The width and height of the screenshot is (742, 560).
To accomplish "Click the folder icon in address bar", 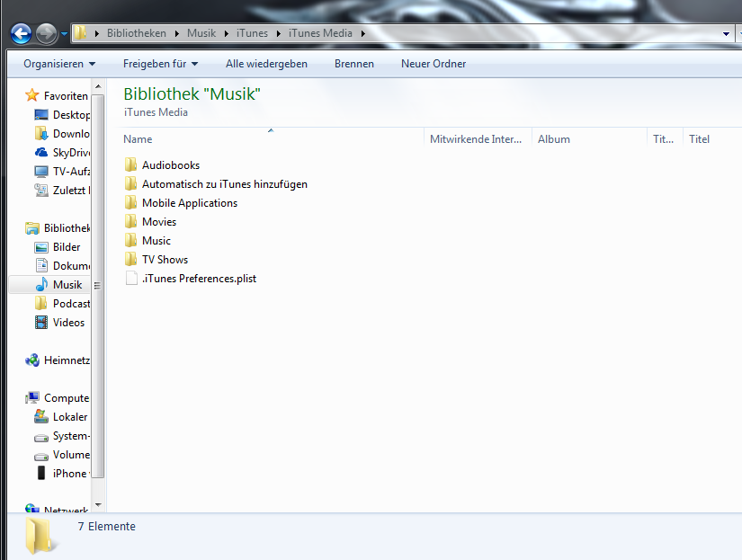I will (80, 32).
